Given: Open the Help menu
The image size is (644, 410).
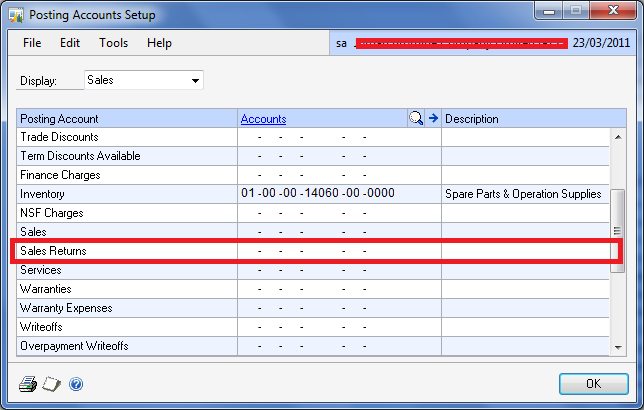Looking at the screenshot, I should click(x=159, y=43).
